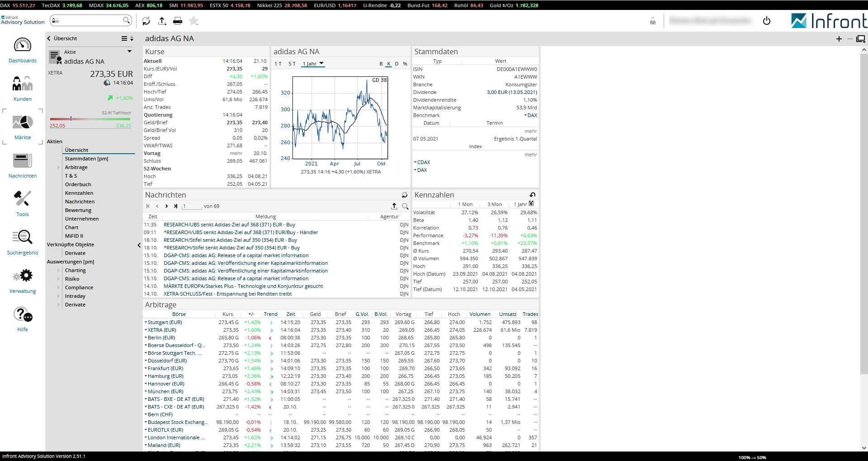Click the power logout icon
868x461 pixels.
coord(767,21)
